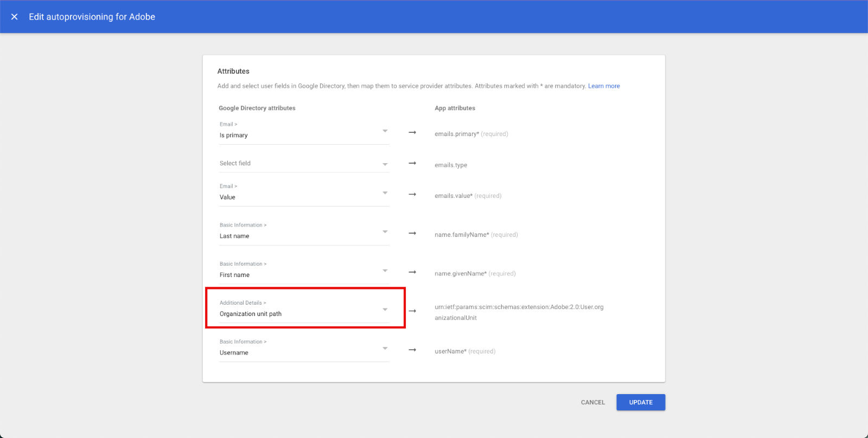Screen dimensions: 868x438
Task: Close the Edit autoprovisioning for Adobe dialog
Action: click(x=15, y=17)
